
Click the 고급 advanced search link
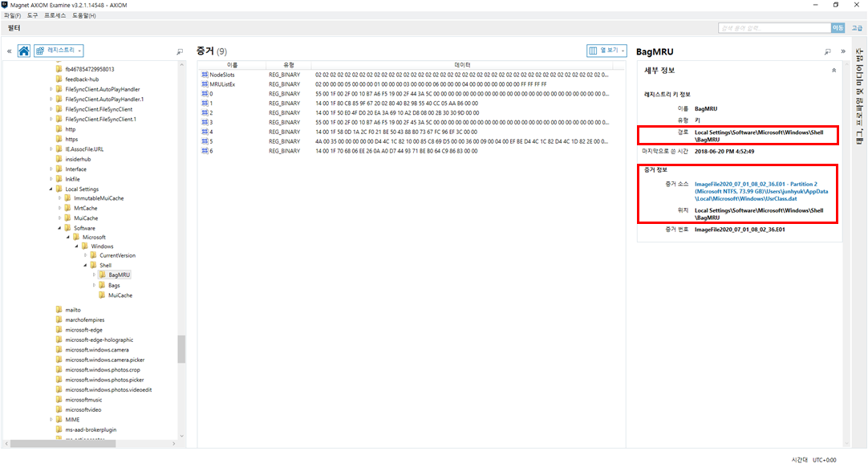(857, 28)
